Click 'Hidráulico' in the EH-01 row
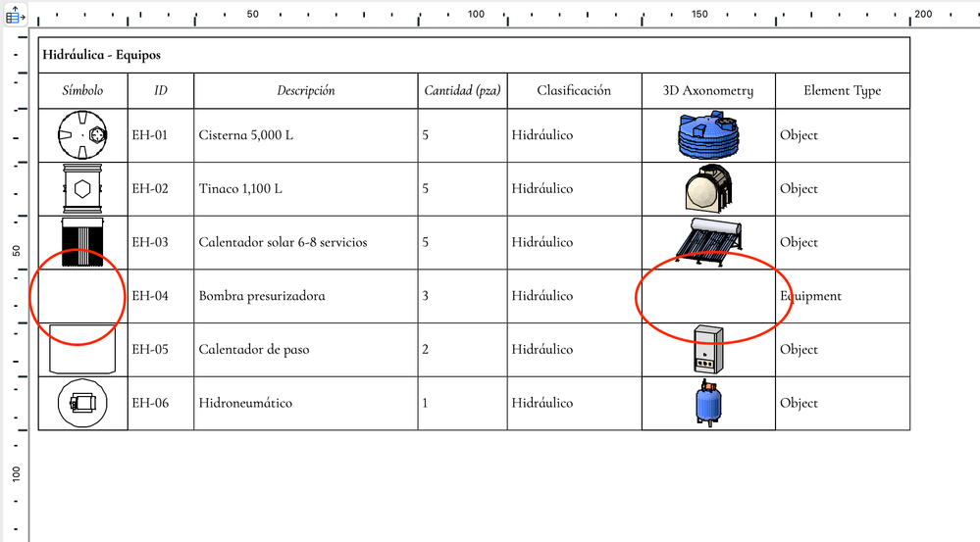 [x=542, y=135]
